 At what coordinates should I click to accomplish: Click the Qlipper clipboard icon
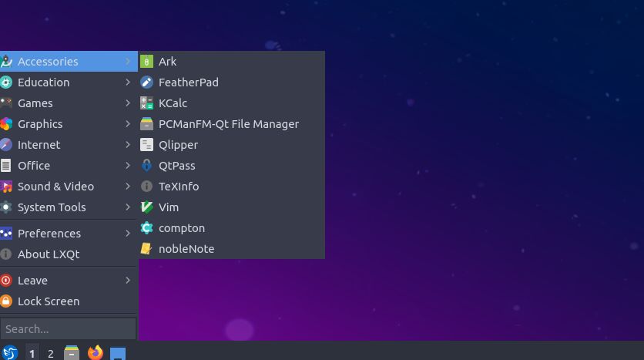coord(146,145)
